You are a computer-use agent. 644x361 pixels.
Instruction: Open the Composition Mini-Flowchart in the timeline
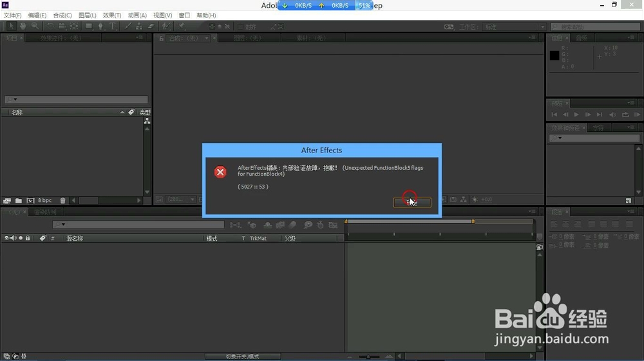pos(235,225)
